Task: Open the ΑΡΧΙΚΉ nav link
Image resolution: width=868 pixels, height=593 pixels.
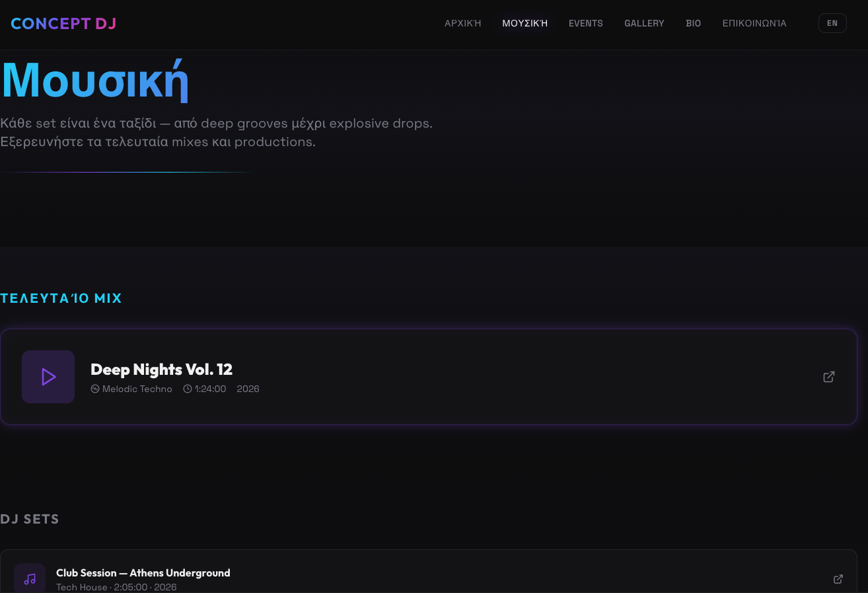Action: pos(462,23)
